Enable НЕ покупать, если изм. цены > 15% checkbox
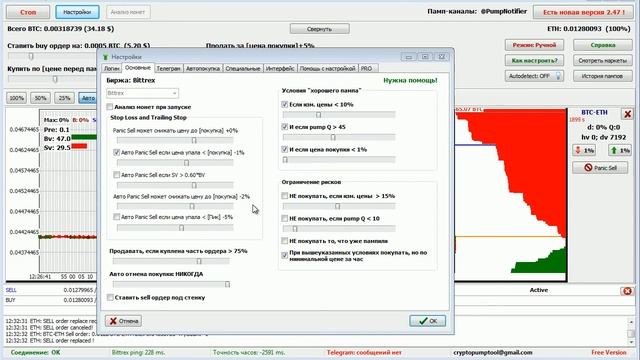The height and width of the screenshot is (360, 640). pos(285,196)
